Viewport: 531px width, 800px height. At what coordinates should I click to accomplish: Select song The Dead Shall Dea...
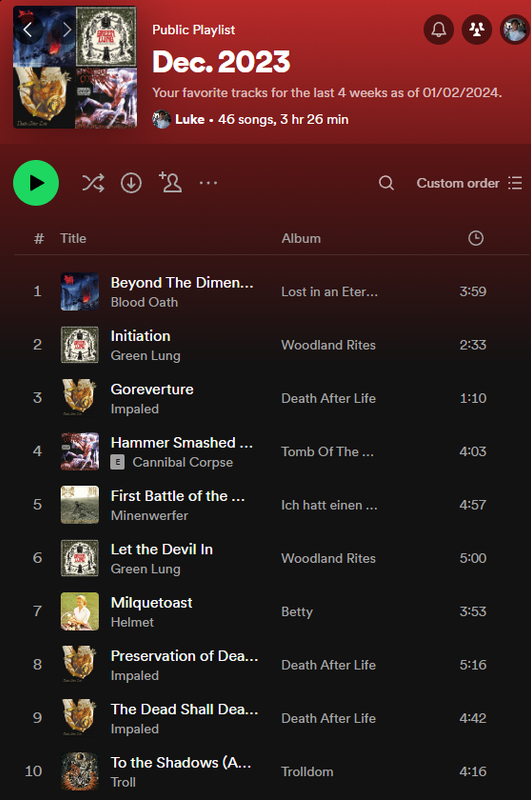pos(184,709)
